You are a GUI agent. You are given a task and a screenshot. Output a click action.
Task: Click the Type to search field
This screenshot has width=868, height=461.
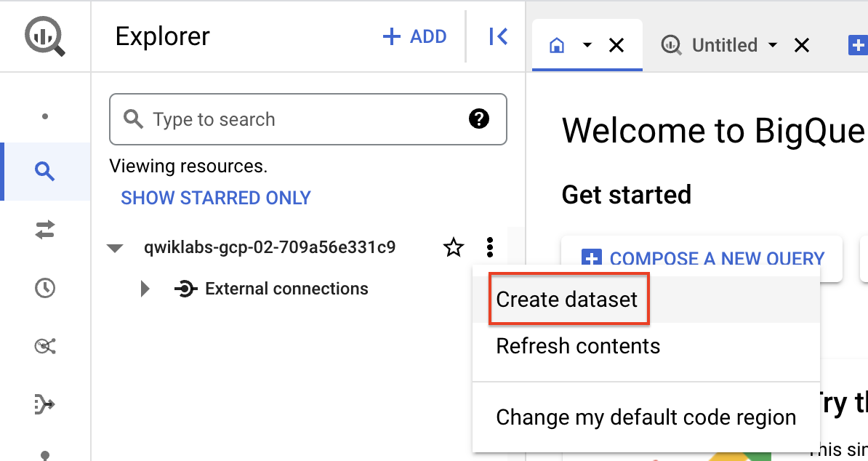(308, 119)
